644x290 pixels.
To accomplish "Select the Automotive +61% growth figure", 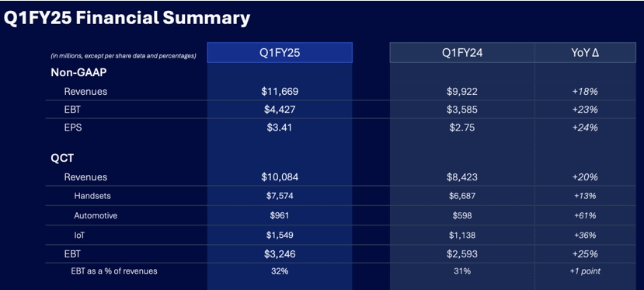I will 585,215.
